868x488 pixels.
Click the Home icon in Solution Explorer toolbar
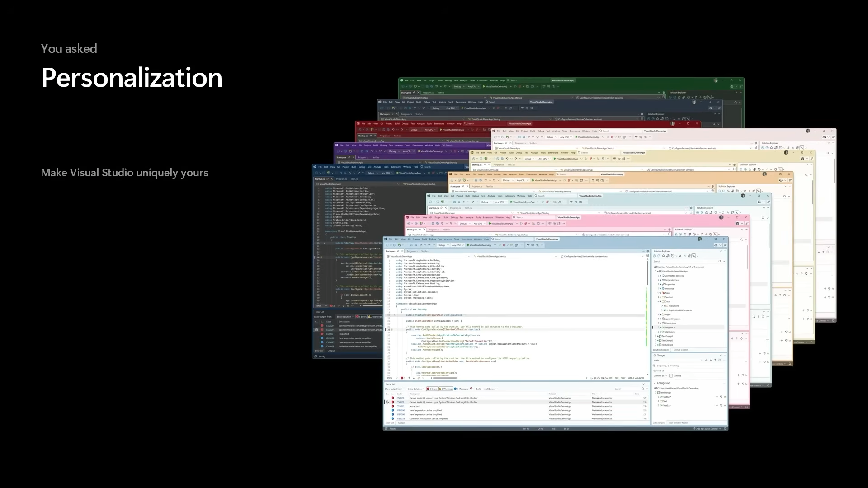pyautogui.click(x=663, y=256)
